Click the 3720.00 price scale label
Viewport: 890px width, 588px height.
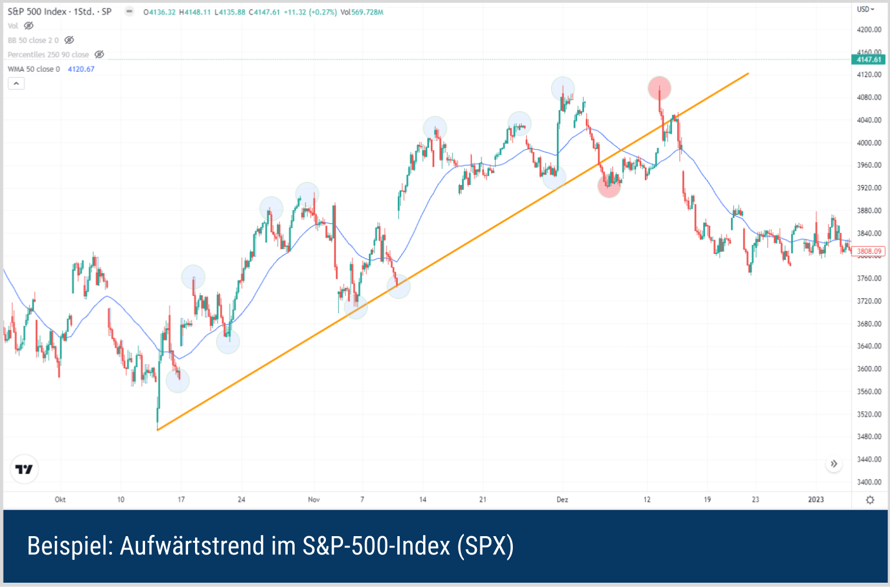[x=869, y=301]
